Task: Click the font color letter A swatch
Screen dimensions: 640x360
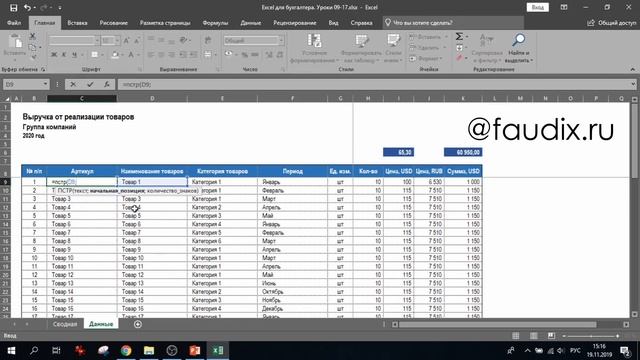Action: click(x=131, y=55)
